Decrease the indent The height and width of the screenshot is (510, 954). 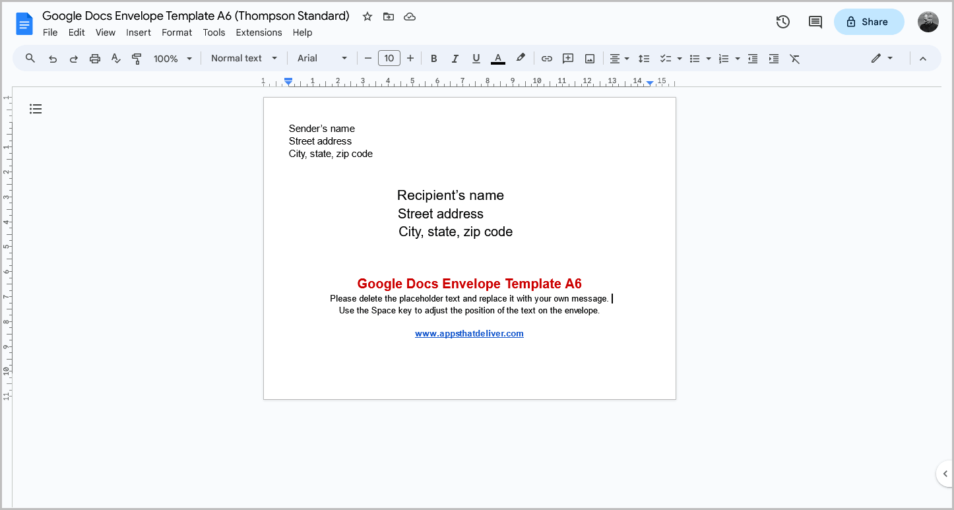point(753,58)
